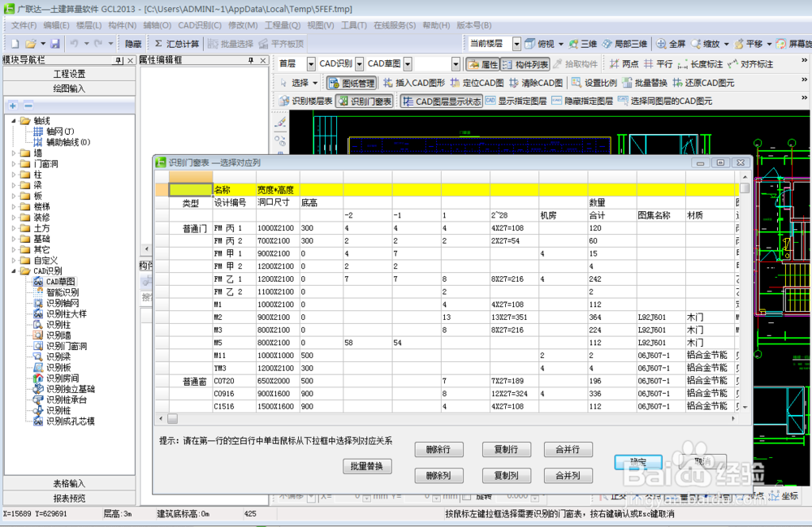Screen dimensions: 812x527
Task: Open 帮助(H) menu
Action: pos(436,25)
